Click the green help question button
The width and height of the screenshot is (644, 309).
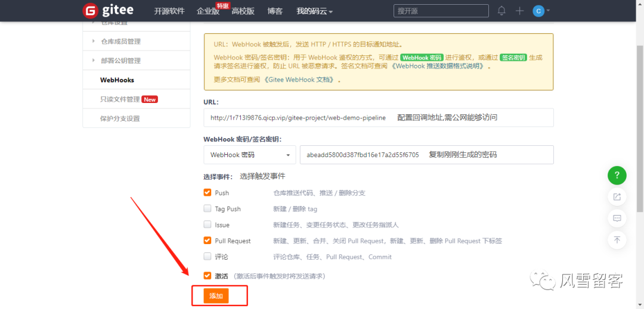[617, 176]
